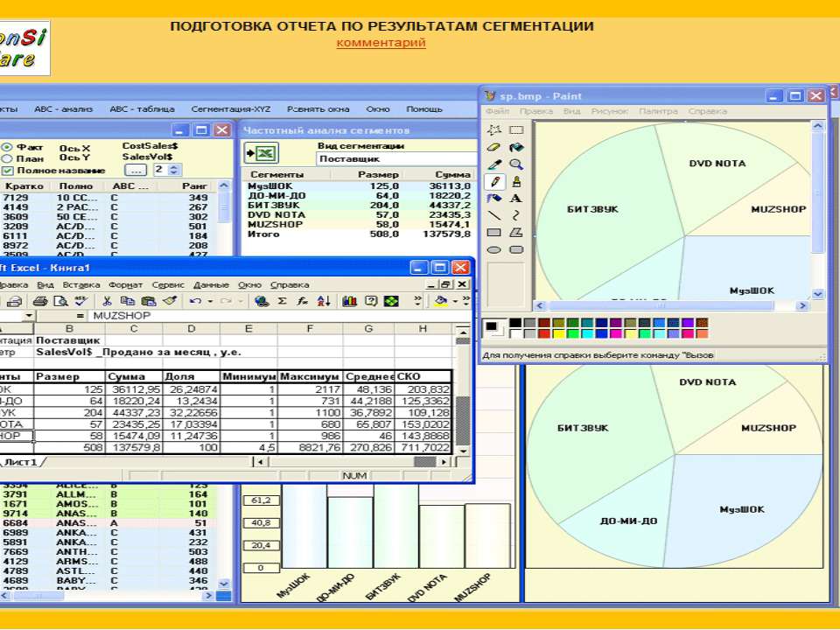Select the Magnifier tool in Paint
Image resolution: width=840 pixels, height=630 pixels.
point(516,164)
